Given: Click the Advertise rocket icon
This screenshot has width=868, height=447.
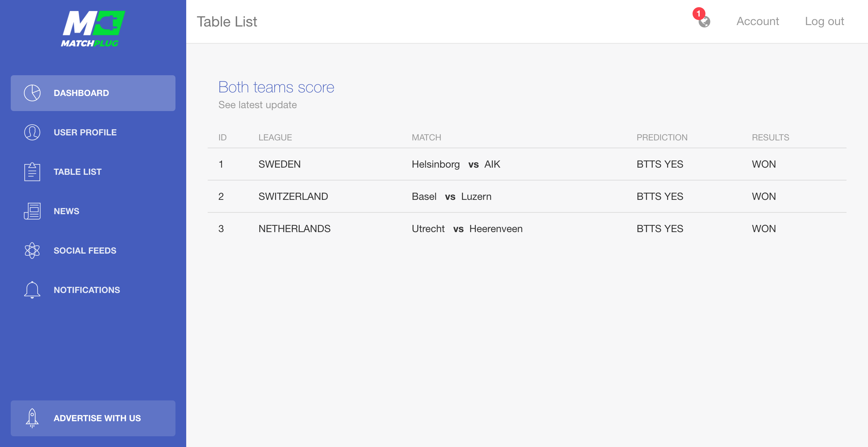Looking at the screenshot, I should point(32,418).
